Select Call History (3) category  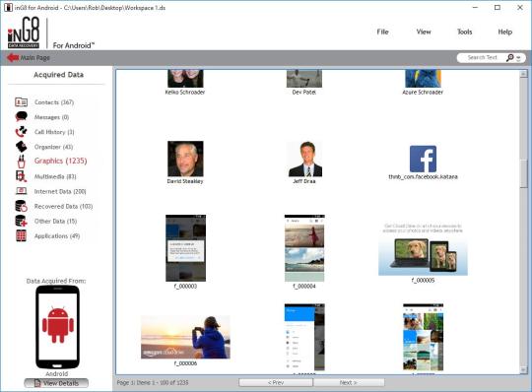[x=54, y=132]
